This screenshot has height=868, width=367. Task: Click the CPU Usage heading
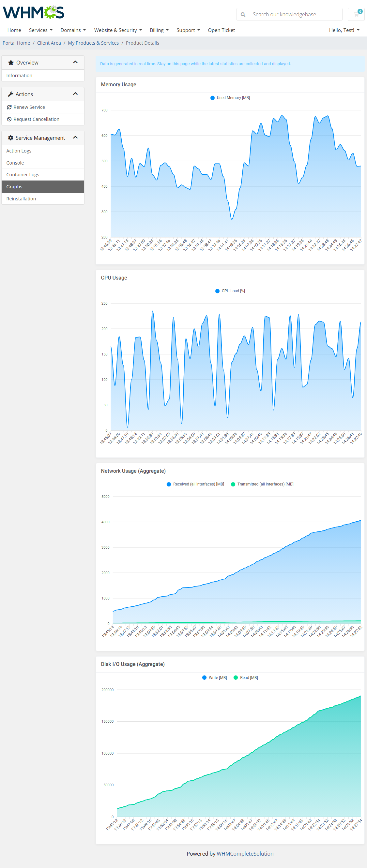pos(114,278)
